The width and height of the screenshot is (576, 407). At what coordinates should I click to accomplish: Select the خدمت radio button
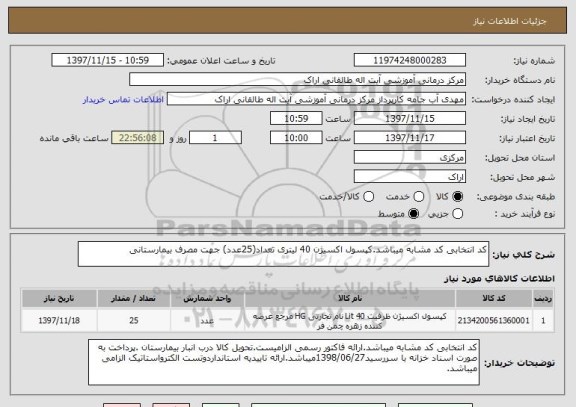tap(419, 197)
